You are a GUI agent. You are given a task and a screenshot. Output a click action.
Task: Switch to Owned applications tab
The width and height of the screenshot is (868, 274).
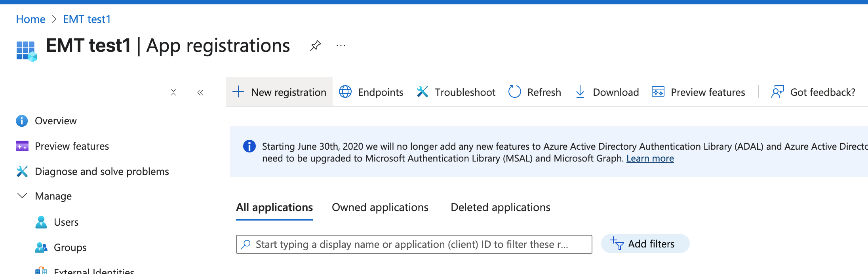tap(380, 207)
